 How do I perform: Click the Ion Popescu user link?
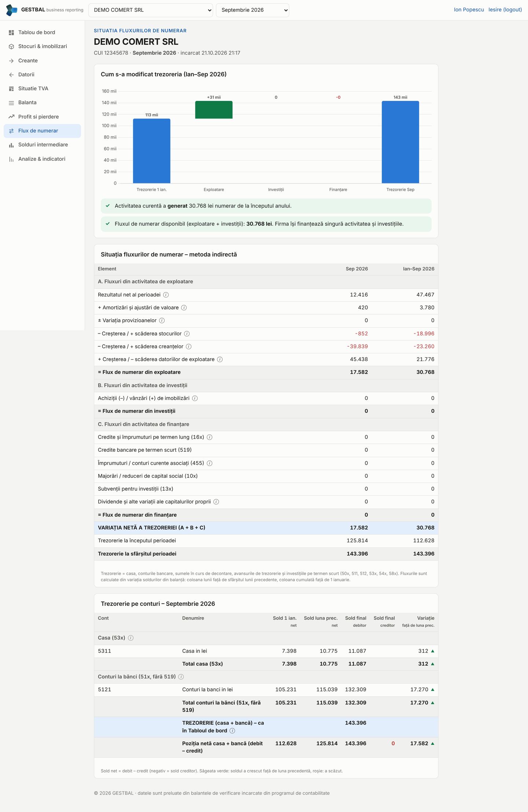tap(469, 10)
